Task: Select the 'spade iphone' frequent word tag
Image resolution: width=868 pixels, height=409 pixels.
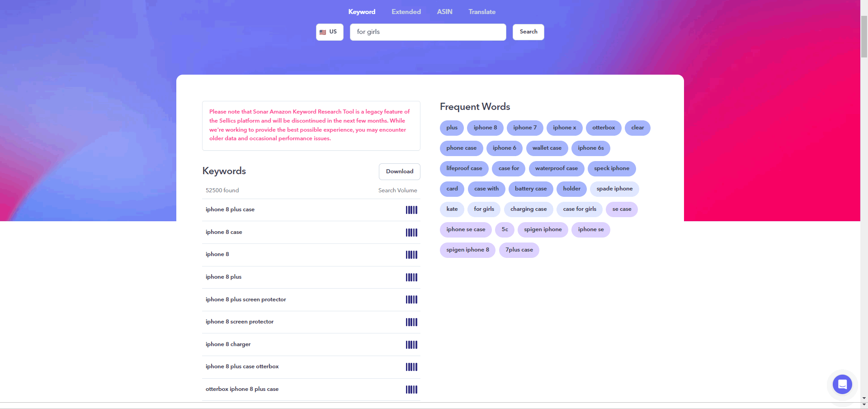Action: tap(614, 189)
